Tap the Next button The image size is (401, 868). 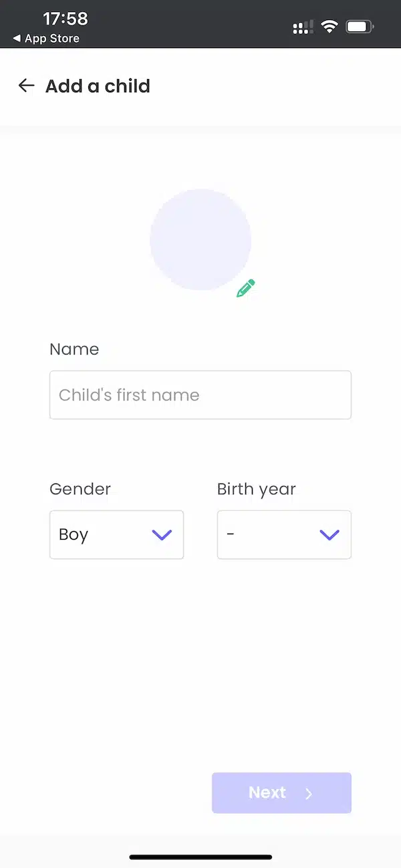click(x=281, y=793)
